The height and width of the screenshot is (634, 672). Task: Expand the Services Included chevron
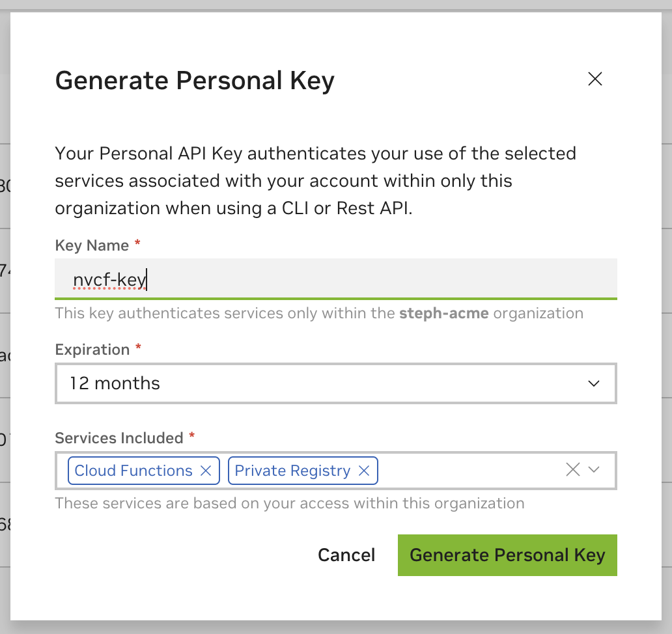pos(594,470)
